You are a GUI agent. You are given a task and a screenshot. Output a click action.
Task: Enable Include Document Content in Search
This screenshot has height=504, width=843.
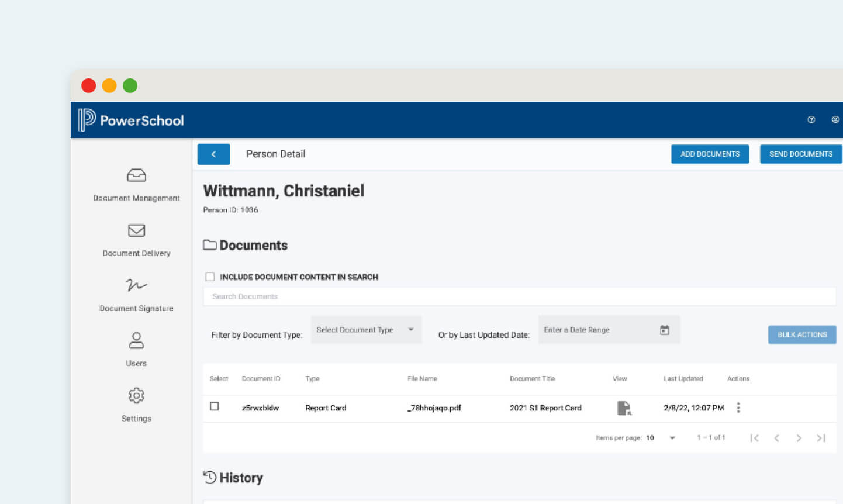(210, 277)
